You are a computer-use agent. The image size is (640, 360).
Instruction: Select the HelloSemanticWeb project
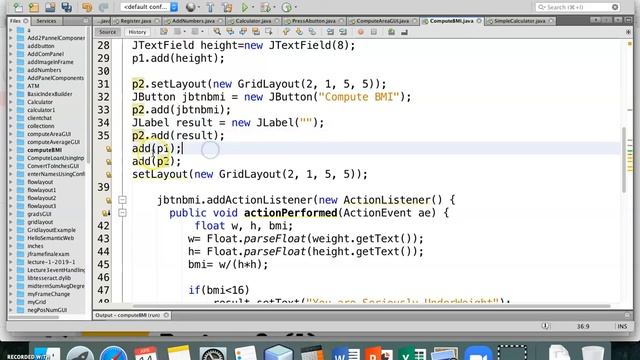tap(51, 238)
